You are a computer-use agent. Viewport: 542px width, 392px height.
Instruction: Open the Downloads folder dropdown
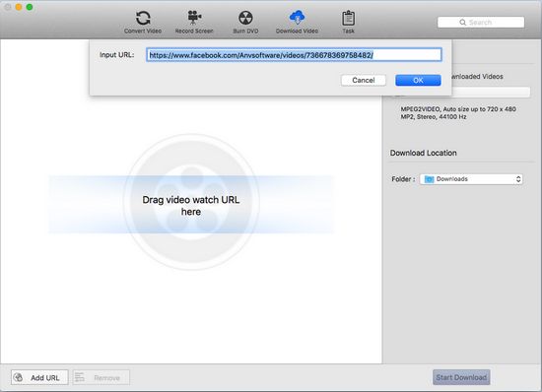point(471,179)
